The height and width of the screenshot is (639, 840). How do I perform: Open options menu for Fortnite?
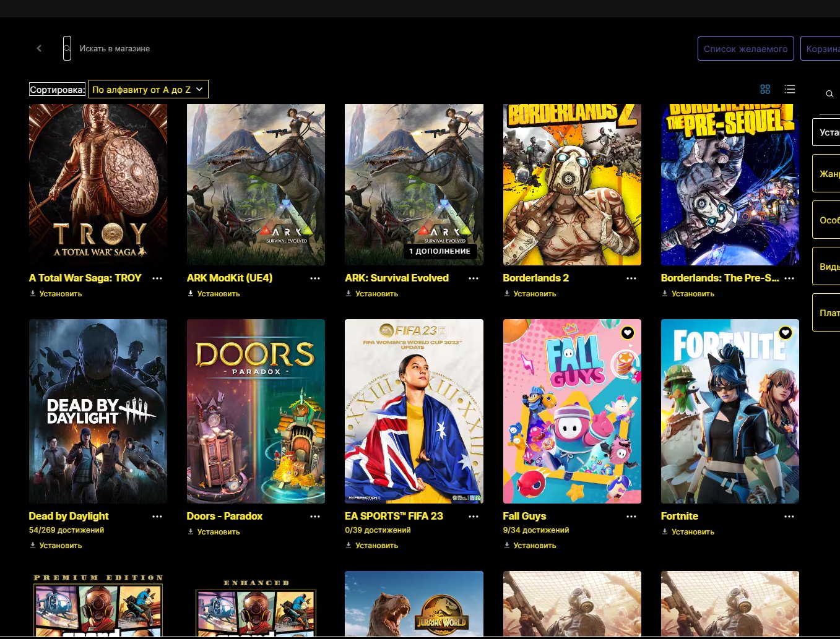pyautogui.click(x=789, y=517)
